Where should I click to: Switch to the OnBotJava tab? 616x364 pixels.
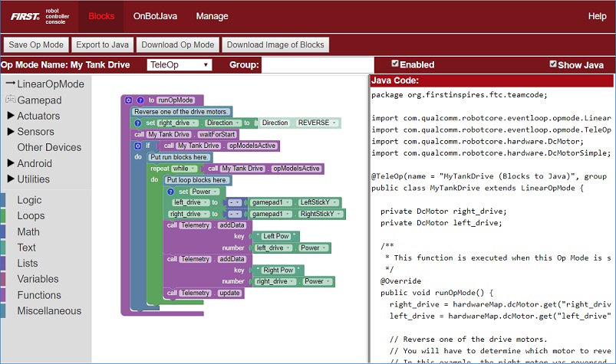(156, 15)
